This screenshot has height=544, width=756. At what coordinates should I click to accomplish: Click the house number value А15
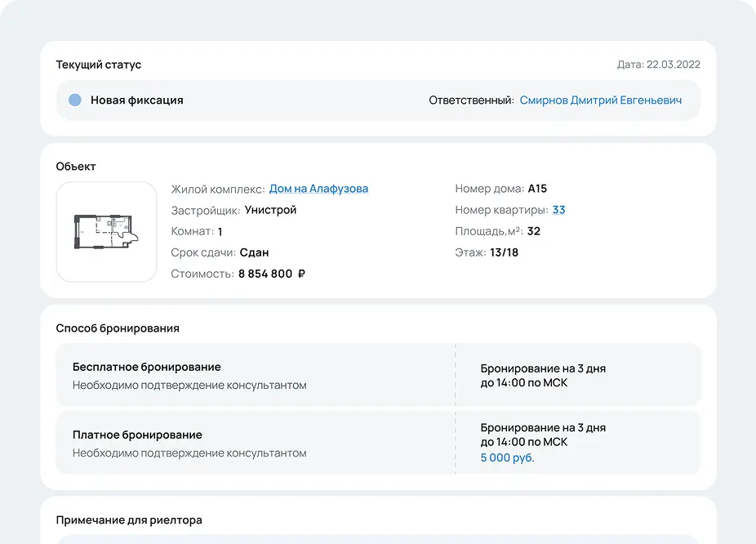click(x=537, y=189)
